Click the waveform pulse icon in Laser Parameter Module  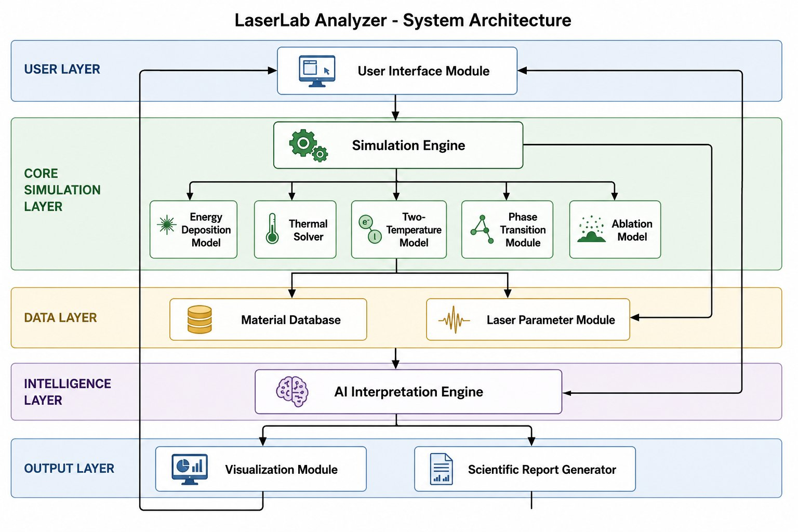coord(454,320)
